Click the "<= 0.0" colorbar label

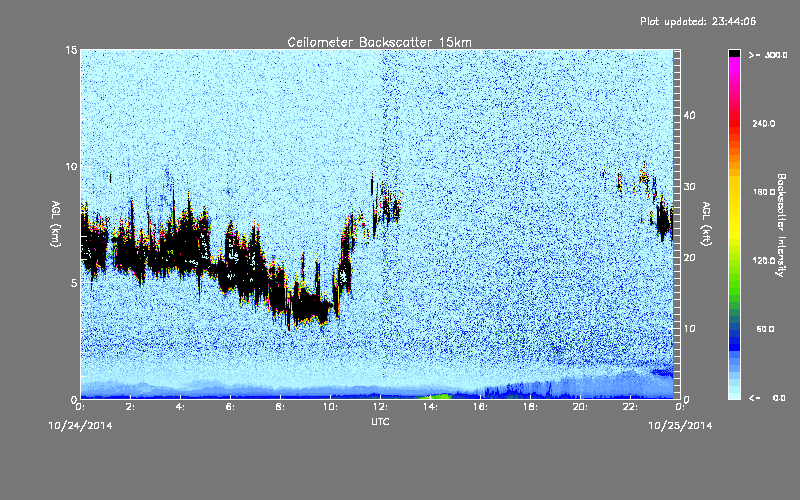click(x=767, y=397)
